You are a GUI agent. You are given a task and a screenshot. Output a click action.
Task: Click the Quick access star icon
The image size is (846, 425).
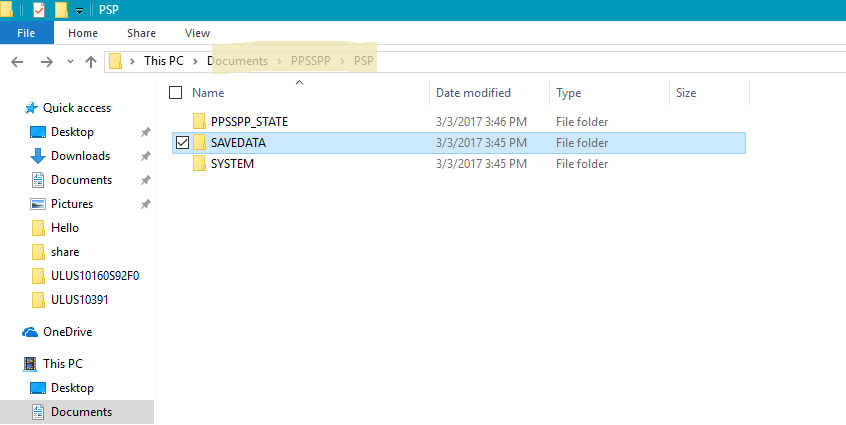31,108
